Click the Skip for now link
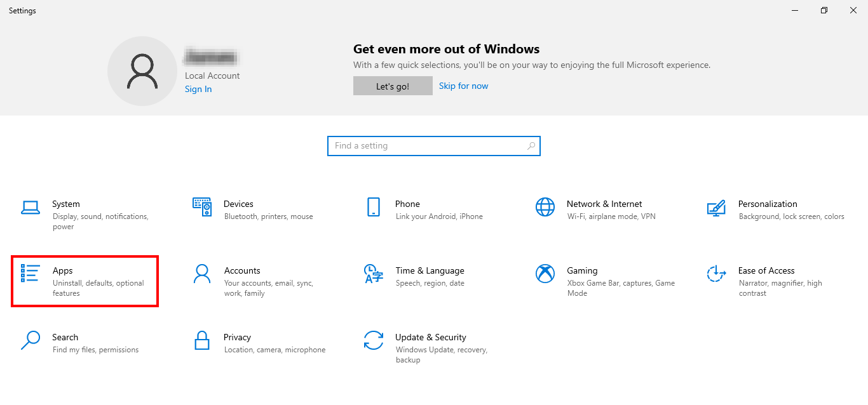868x405 pixels. pos(464,86)
